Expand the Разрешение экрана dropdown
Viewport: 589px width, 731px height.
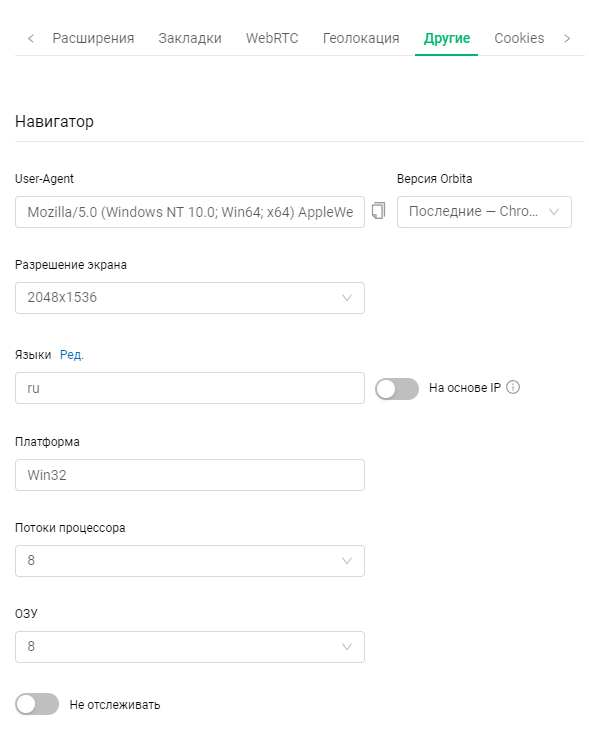tap(190, 297)
